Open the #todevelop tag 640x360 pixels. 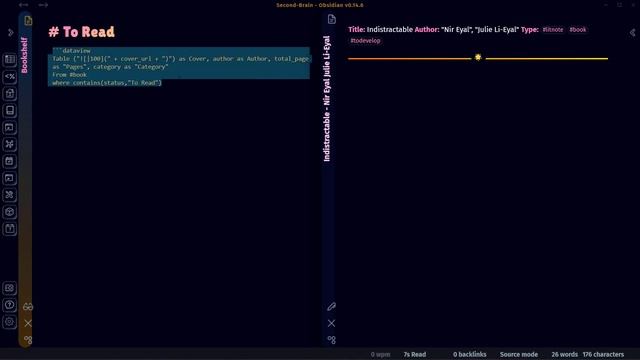click(365, 41)
